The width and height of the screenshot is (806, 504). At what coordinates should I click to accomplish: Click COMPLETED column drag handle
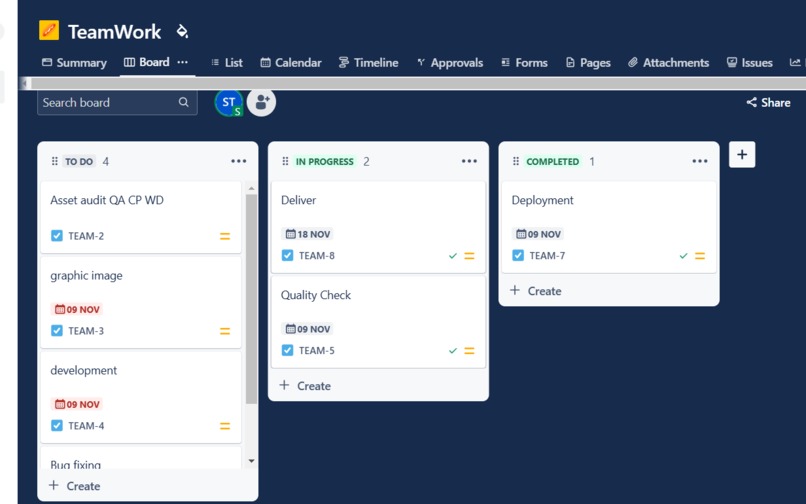[516, 161]
